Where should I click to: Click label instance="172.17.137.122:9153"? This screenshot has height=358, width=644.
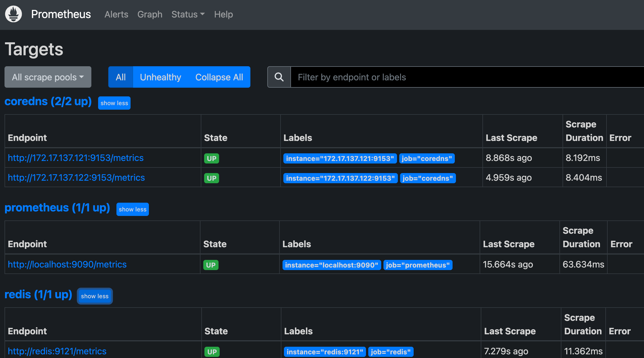point(340,178)
